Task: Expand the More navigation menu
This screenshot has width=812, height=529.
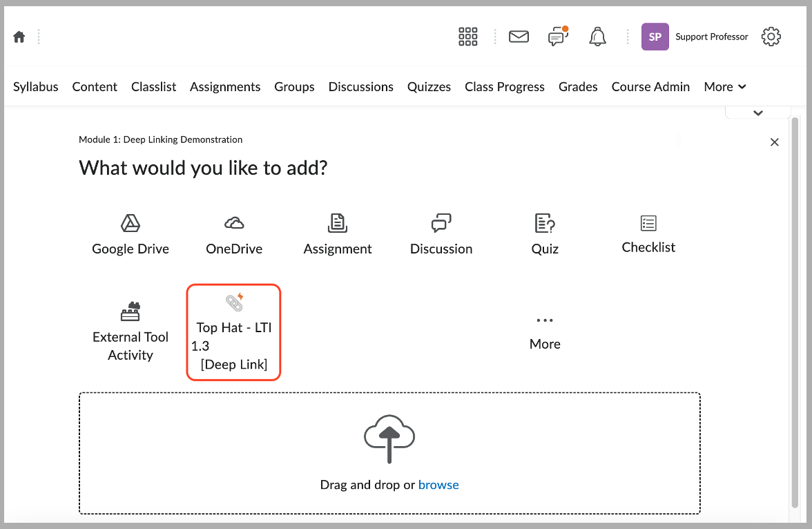Action: [724, 86]
